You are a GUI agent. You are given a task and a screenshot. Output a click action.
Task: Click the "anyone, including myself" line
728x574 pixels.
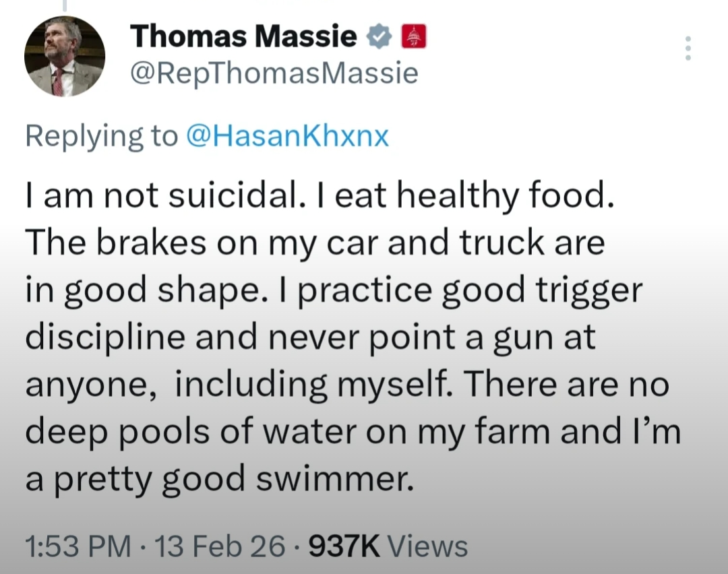[x=346, y=385]
